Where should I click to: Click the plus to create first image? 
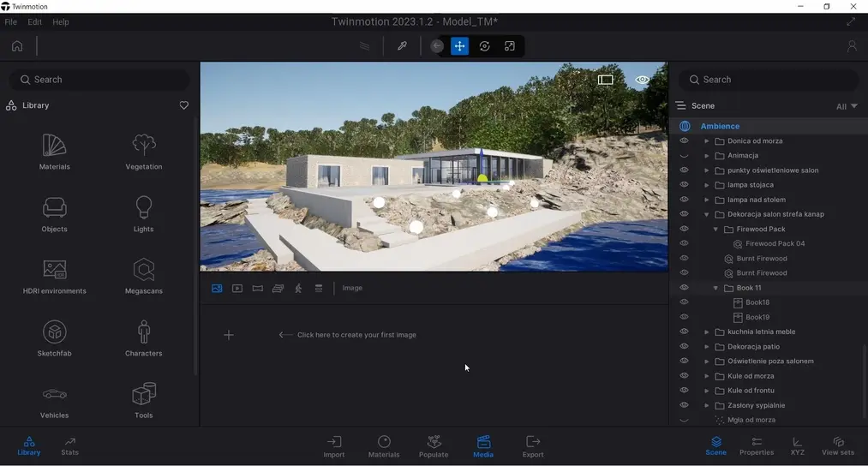tap(229, 335)
